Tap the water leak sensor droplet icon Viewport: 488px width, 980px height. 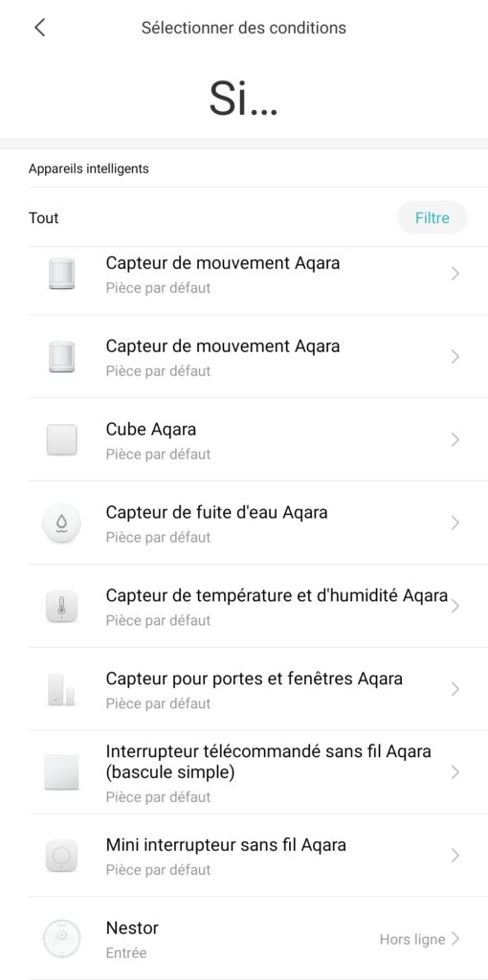click(62, 523)
